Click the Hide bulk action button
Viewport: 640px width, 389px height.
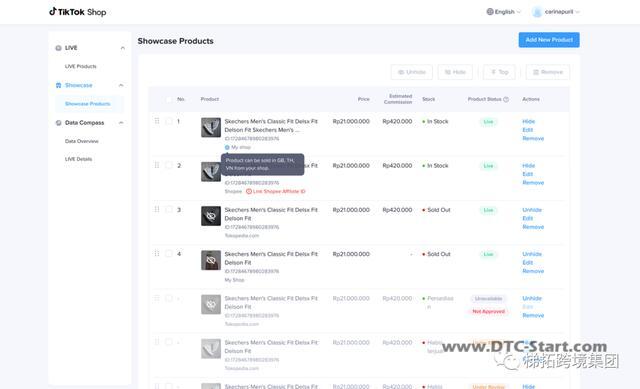coord(455,72)
